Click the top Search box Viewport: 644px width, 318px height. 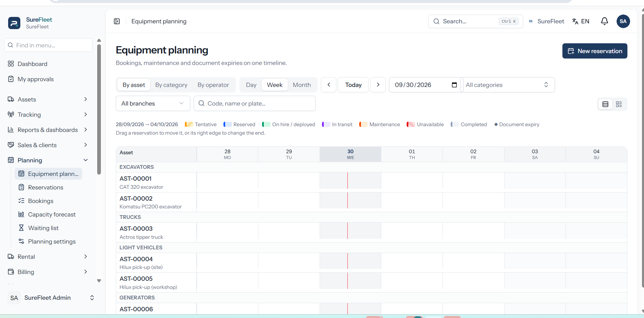(x=475, y=21)
